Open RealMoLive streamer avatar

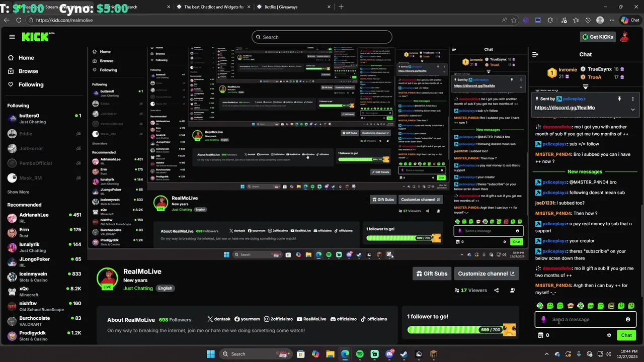pyautogui.click(x=107, y=279)
